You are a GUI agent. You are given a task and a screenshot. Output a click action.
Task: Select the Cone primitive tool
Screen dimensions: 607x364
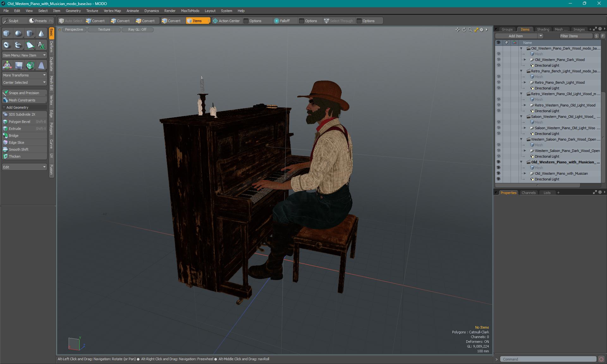41,33
